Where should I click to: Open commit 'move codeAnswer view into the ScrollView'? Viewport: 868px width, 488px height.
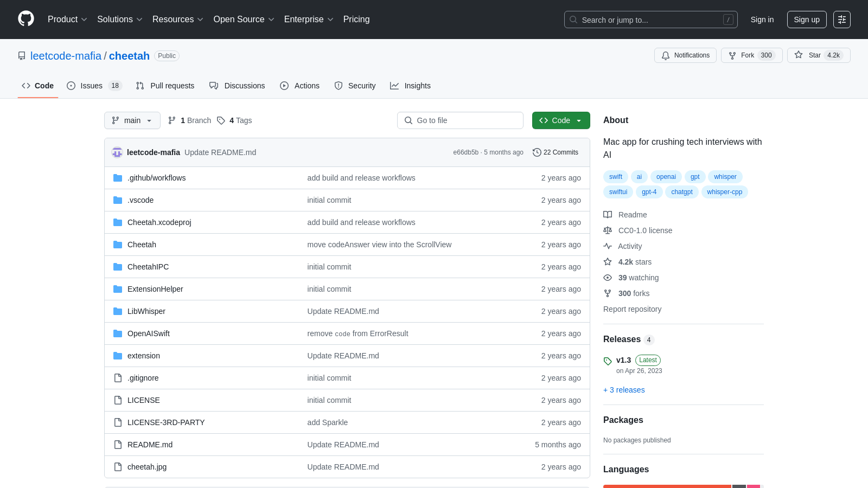click(379, 245)
